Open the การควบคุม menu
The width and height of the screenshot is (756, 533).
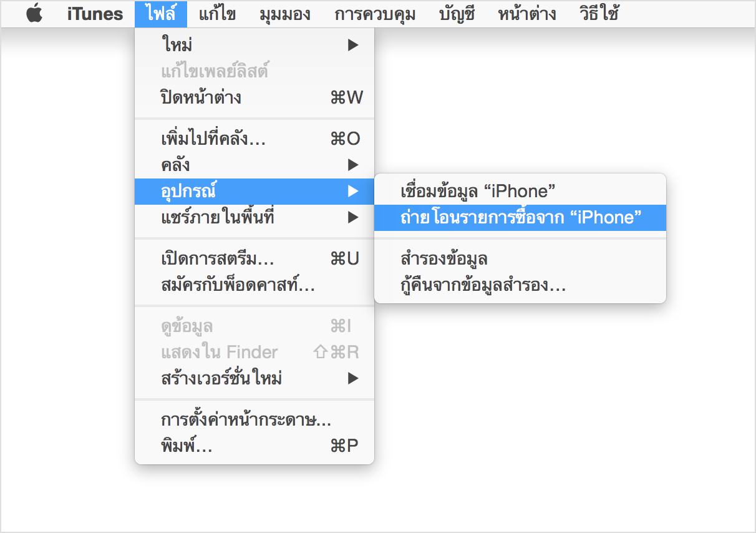point(374,14)
